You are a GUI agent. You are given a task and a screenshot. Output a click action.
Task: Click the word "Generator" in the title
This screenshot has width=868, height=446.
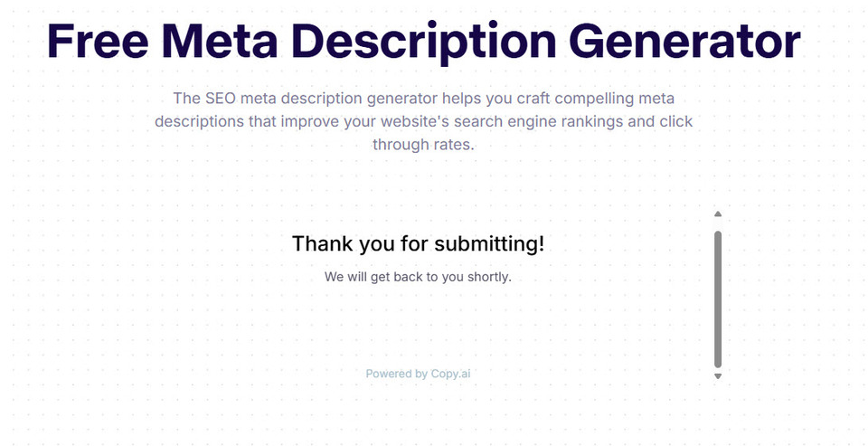[x=685, y=41]
